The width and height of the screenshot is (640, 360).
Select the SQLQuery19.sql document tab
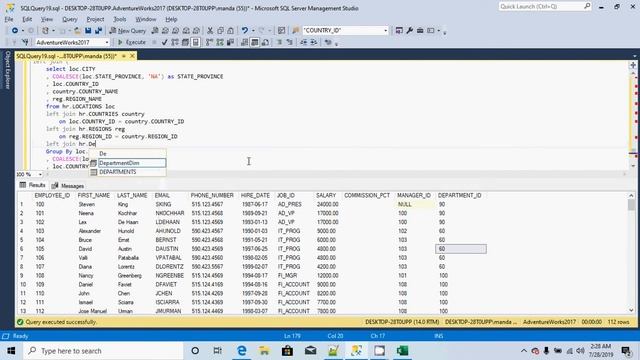point(67,56)
